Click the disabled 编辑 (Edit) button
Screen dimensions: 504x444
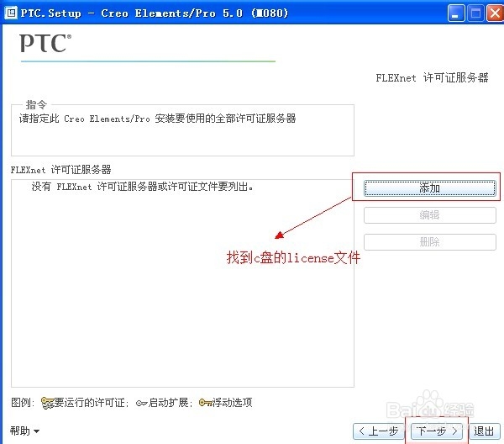pyautogui.click(x=430, y=215)
